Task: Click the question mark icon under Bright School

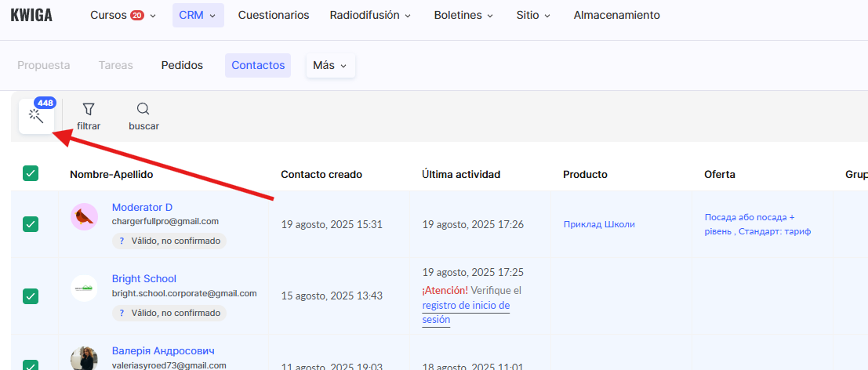Action: (x=122, y=313)
